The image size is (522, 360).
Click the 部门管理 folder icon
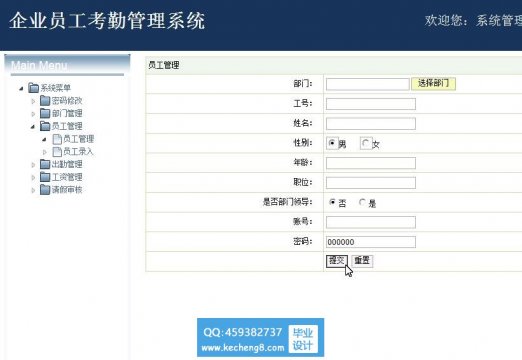pyautogui.click(x=45, y=113)
